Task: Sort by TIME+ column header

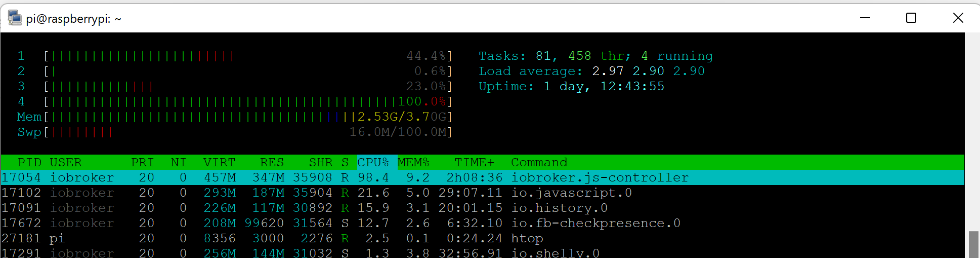Action: [474, 162]
